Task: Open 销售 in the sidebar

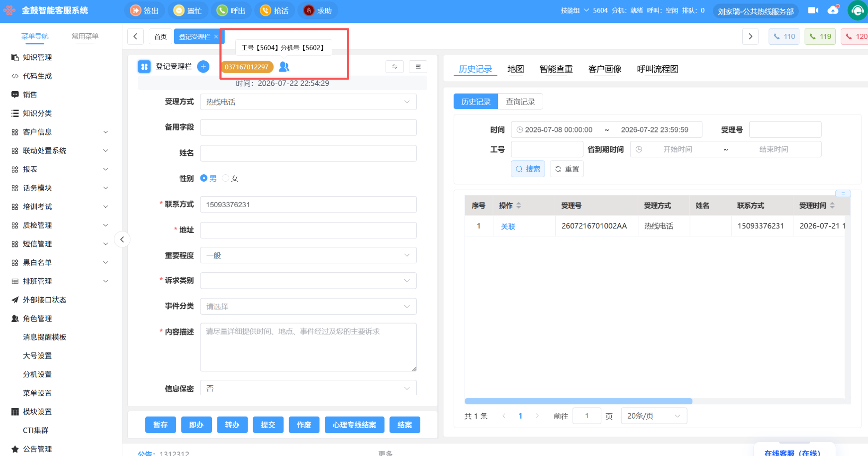Action: click(x=30, y=95)
